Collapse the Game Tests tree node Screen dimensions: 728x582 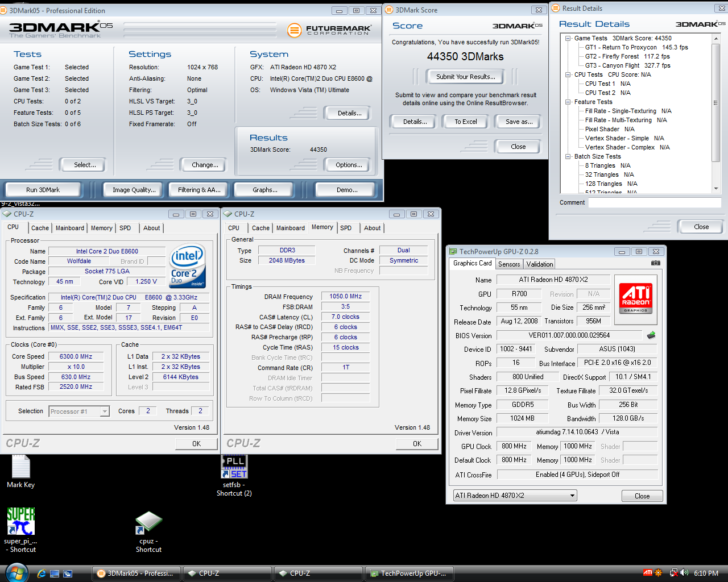tap(568, 38)
